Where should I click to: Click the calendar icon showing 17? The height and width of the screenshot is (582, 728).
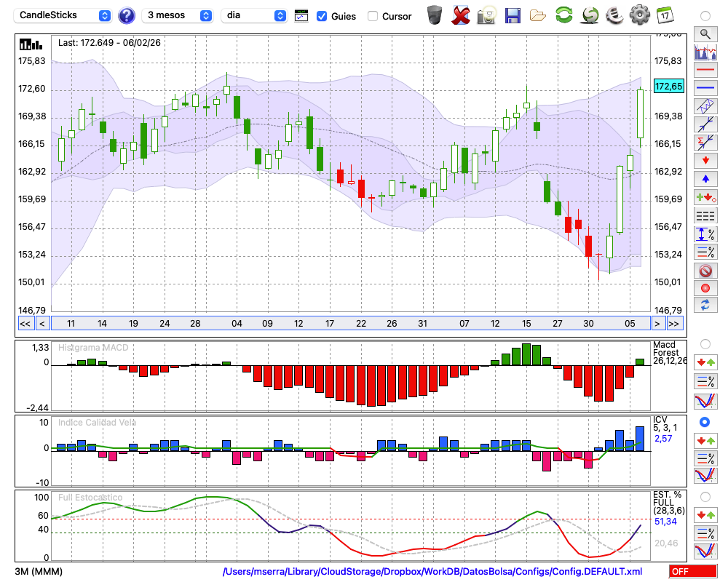tap(665, 15)
